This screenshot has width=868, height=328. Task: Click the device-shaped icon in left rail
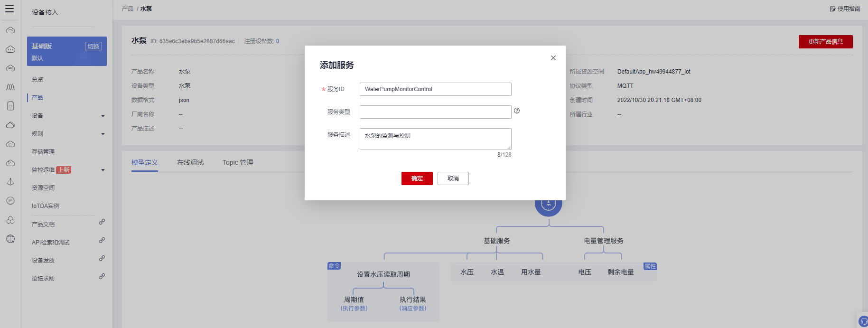click(x=10, y=106)
